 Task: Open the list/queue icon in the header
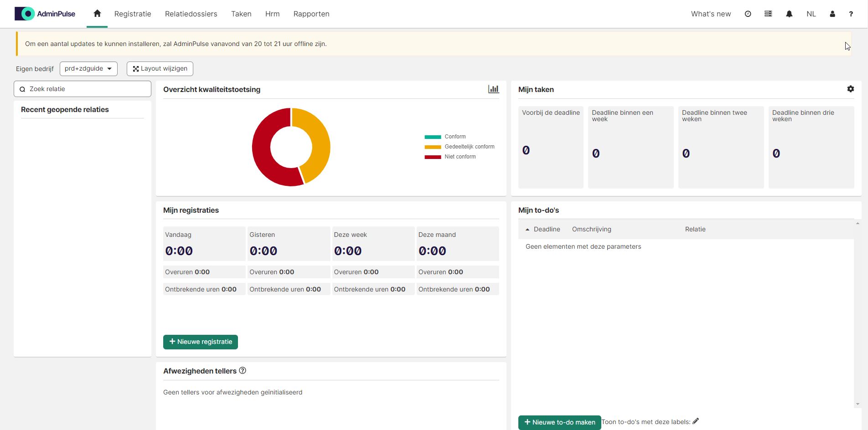(x=768, y=14)
